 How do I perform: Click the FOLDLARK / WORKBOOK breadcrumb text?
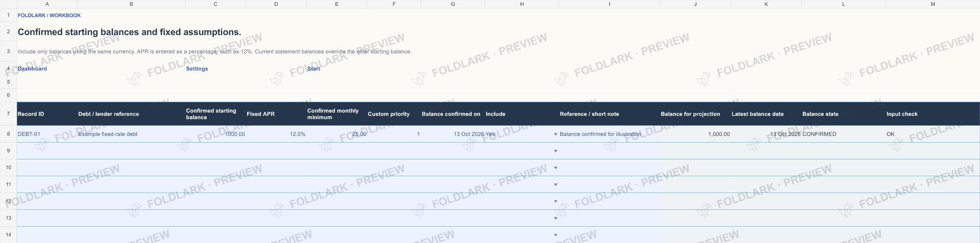point(49,16)
